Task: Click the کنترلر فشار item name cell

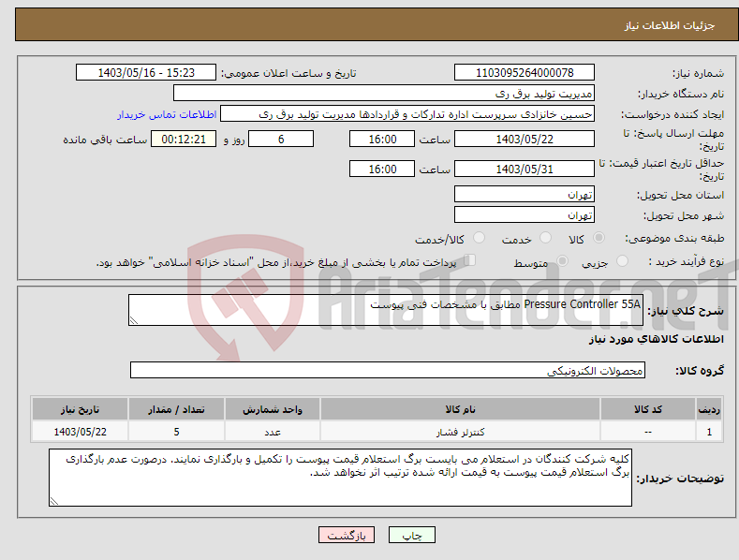Action: 460,432
